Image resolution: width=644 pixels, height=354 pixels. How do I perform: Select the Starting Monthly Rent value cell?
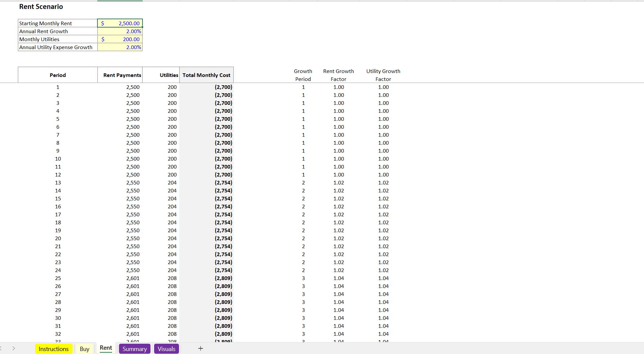120,23
